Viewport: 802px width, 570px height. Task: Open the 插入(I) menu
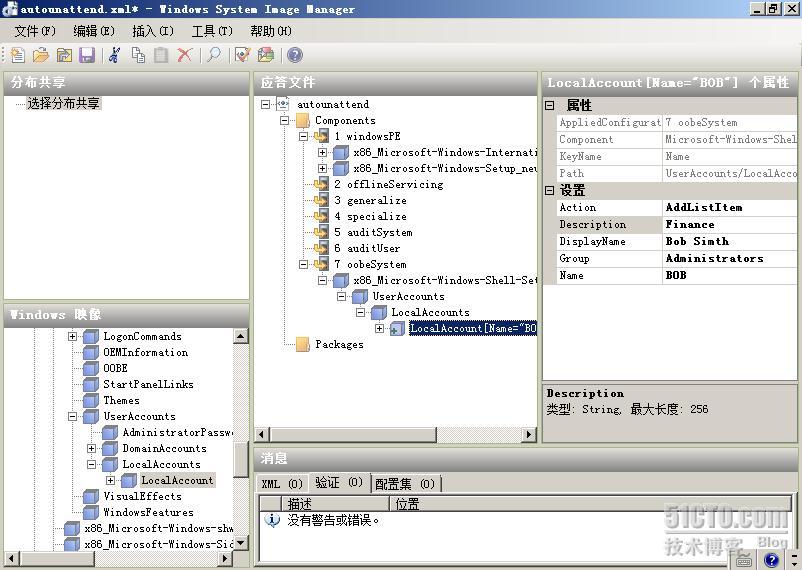pos(153,31)
